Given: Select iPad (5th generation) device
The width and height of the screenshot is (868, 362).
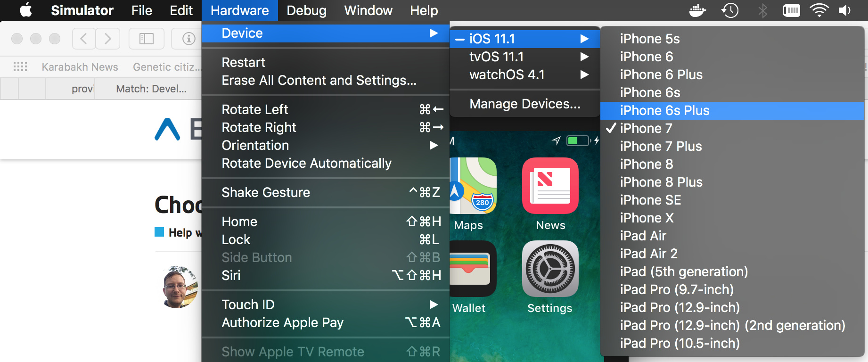Looking at the screenshot, I should click(x=732, y=271).
